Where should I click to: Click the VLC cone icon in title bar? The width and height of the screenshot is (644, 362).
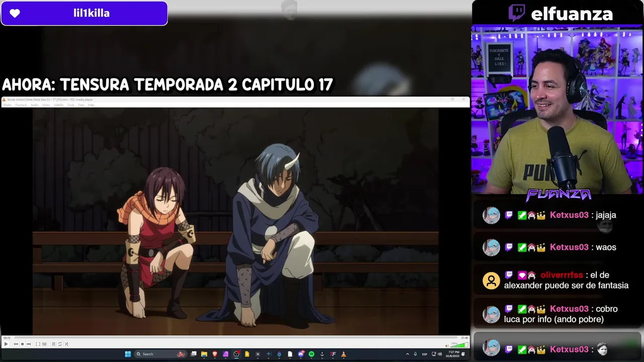pos(4,100)
